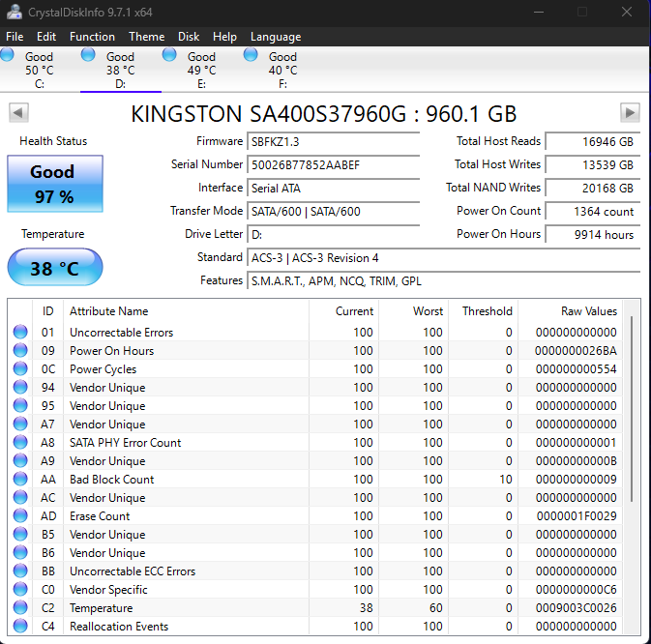Viewport: 651px width, 644px height.
Task: Click the Drive Letter field
Action: [x=334, y=234]
